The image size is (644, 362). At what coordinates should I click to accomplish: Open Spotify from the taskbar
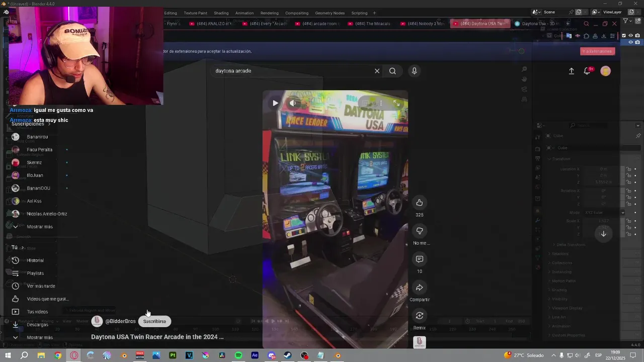[x=238, y=355]
